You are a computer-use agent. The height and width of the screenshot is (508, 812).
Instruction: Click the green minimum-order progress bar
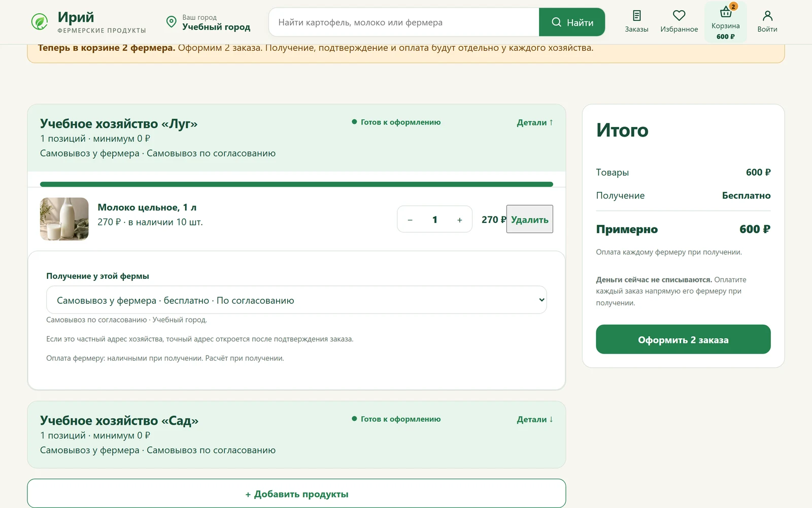pos(296,184)
